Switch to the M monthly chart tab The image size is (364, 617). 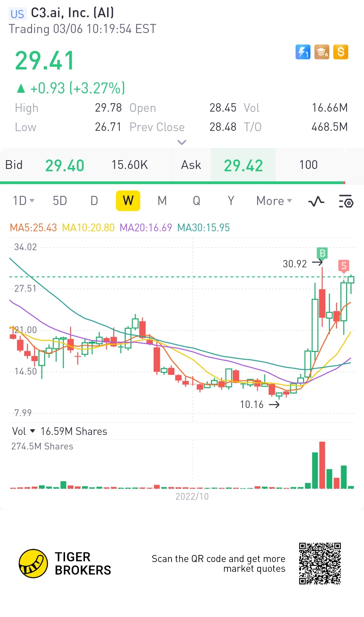pyautogui.click(x=162, y=201)
